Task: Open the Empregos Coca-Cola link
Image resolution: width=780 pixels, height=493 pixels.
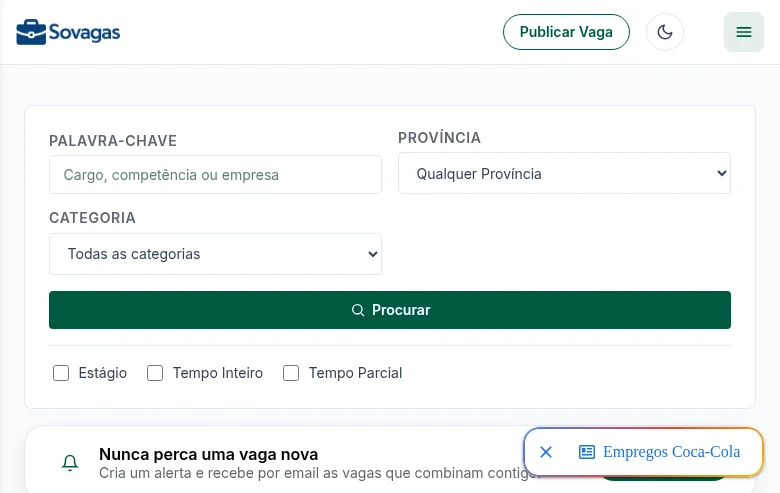Action: pyautogui.click(x=671, y=452)
